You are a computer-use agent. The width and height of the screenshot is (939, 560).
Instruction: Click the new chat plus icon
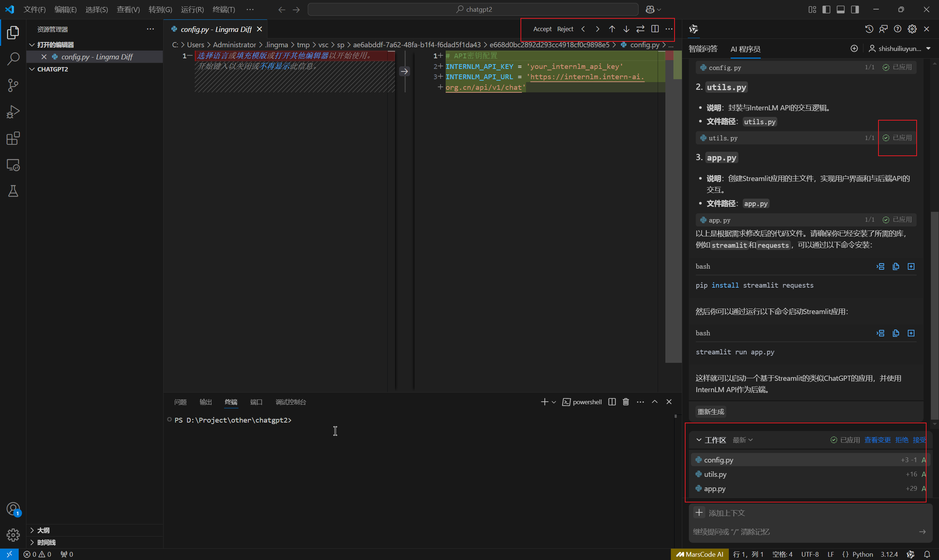854,49
